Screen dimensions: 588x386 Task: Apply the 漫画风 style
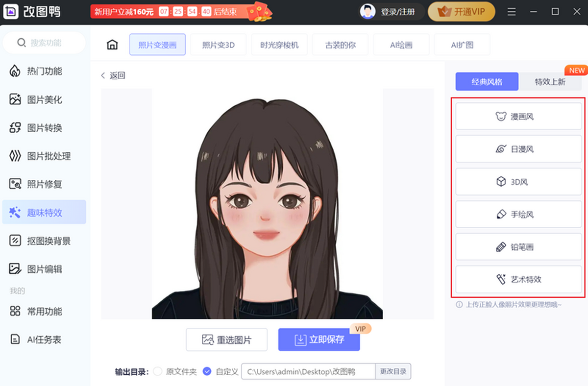[518, 116]
